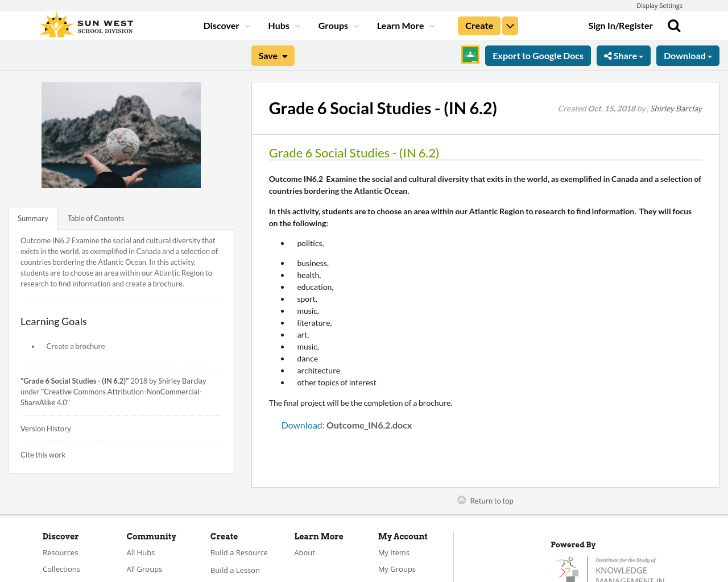Click the search magnifier icon
The image size is (728, 582).
[674, 26]
